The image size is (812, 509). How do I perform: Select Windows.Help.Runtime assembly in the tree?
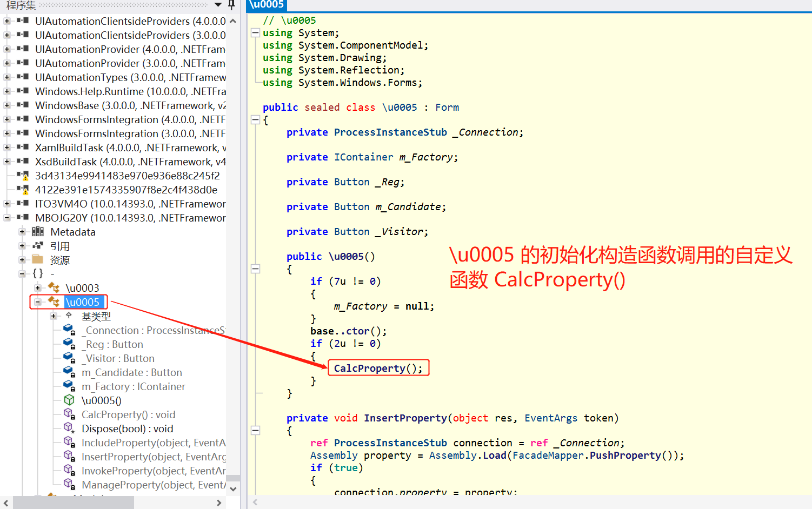tap(130, 91)
